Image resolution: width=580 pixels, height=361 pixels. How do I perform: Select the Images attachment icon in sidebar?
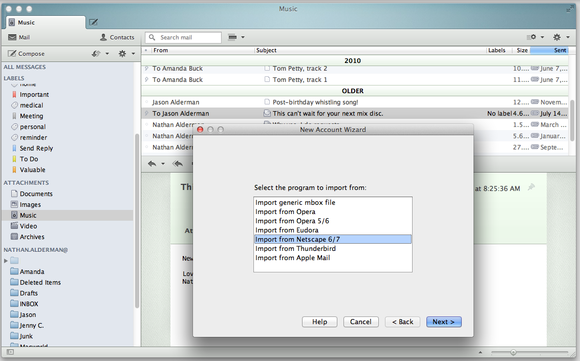click(14, 204)
